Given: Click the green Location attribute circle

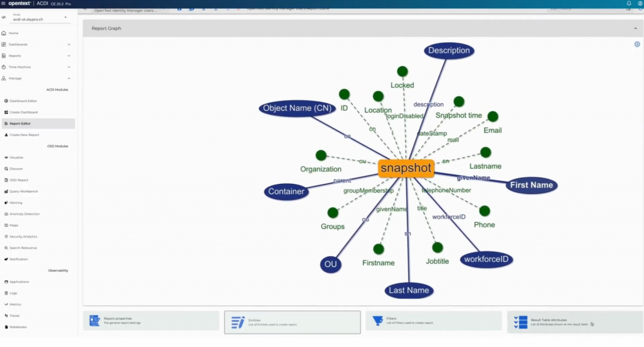Looking at the screenshot, I should (x=378, y=96).
